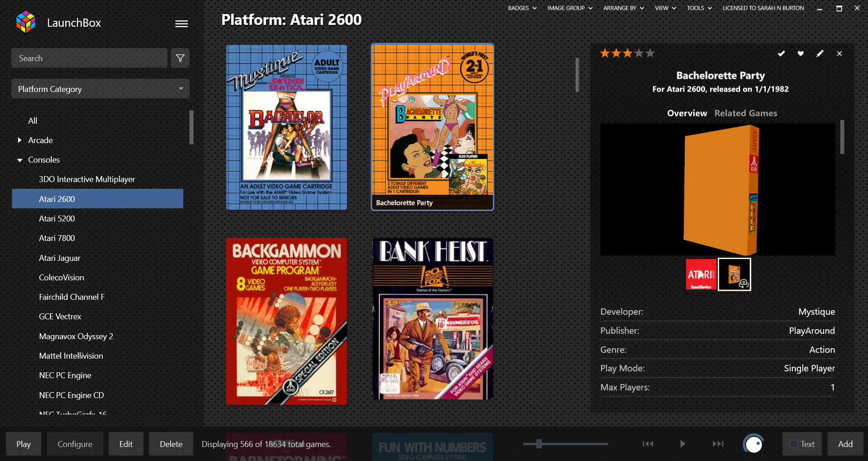Switch to the Overview tab
The width and height of the screenshot is (868, 461).
pyautogui.click(x=687, y=113)
